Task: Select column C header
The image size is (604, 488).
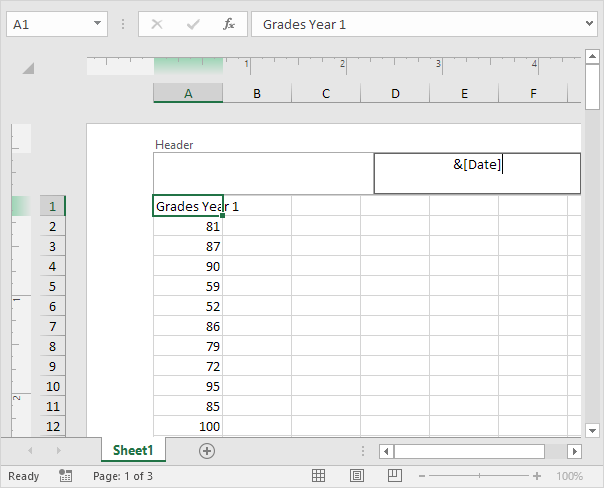Action: 326,93
